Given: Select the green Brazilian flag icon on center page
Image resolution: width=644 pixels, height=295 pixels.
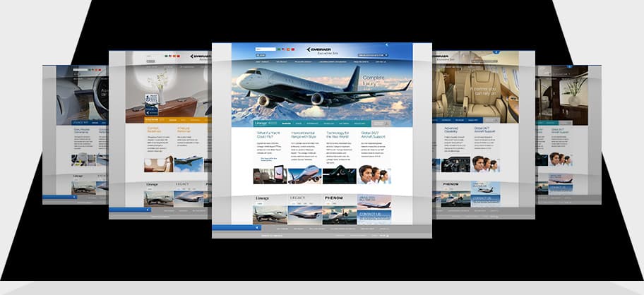Looking at the screenshot, I should 280,49.
